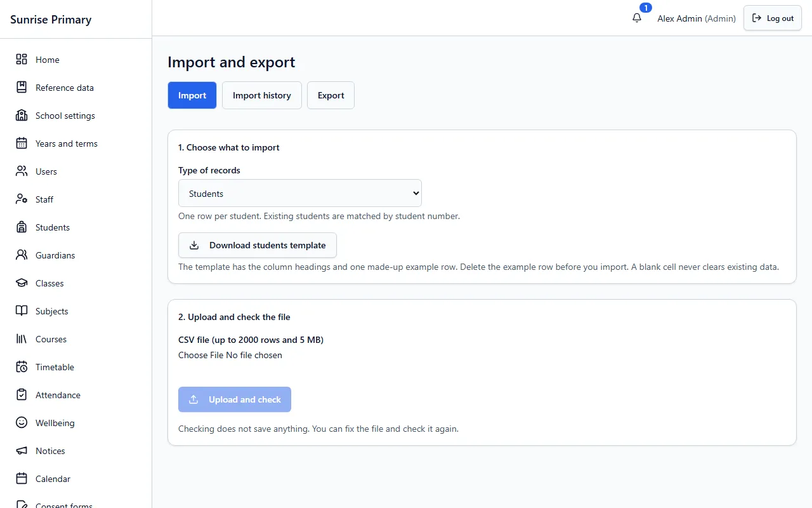Click the Students backpack icon
The image size is (812, 508).
[22, 227]
